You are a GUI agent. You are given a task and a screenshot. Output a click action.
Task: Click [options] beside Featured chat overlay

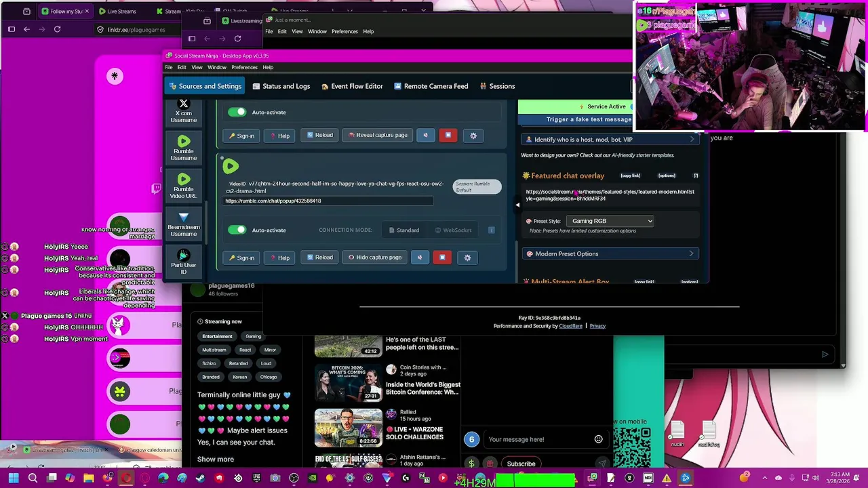pyautogui.click(x=667, y=176)
